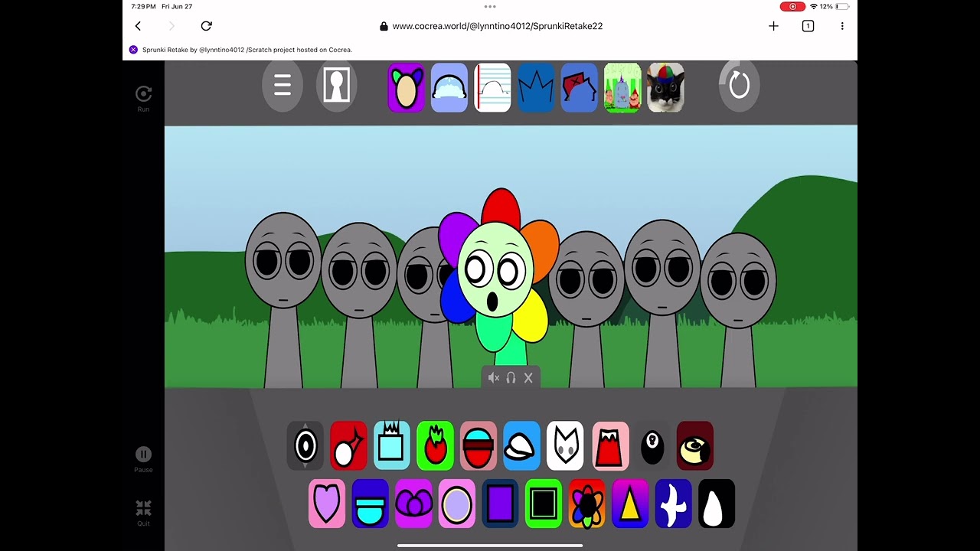The image size is (980, 551).
Task: Tap the red screen recording indicator
Action: click(792, 6)
